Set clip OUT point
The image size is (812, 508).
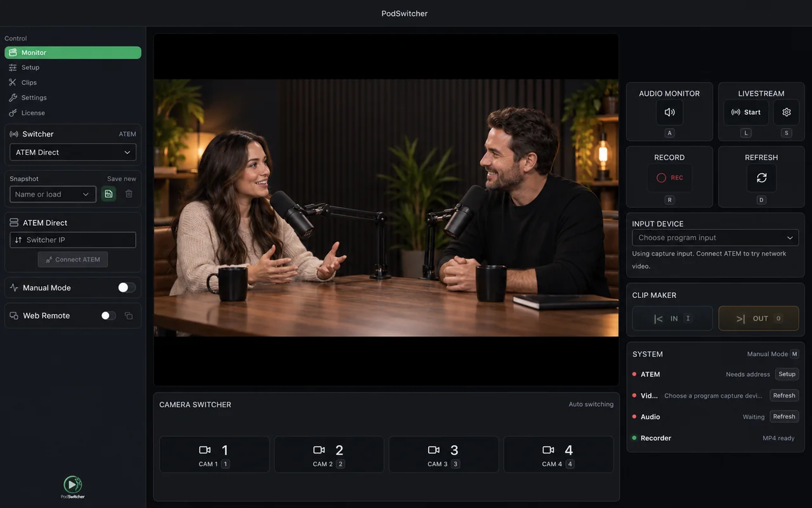(759, 318)
